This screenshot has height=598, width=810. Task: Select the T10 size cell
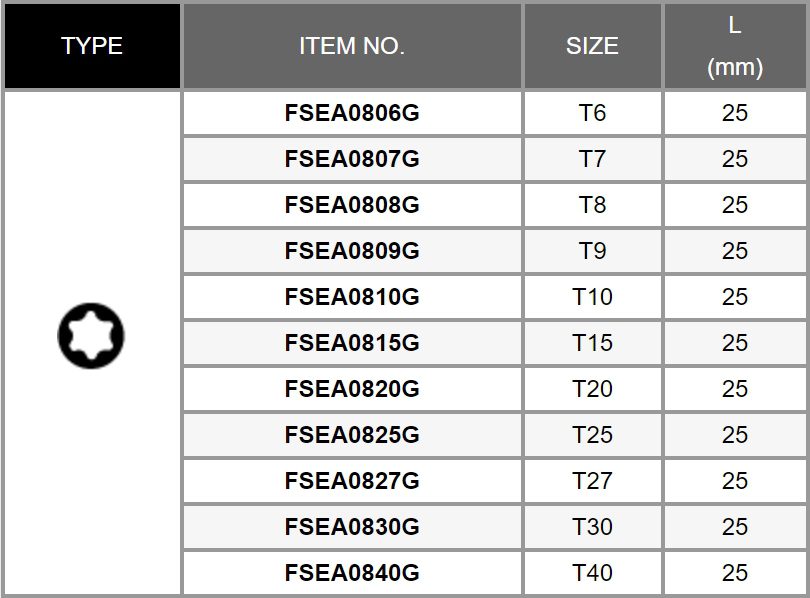point(592,297)
